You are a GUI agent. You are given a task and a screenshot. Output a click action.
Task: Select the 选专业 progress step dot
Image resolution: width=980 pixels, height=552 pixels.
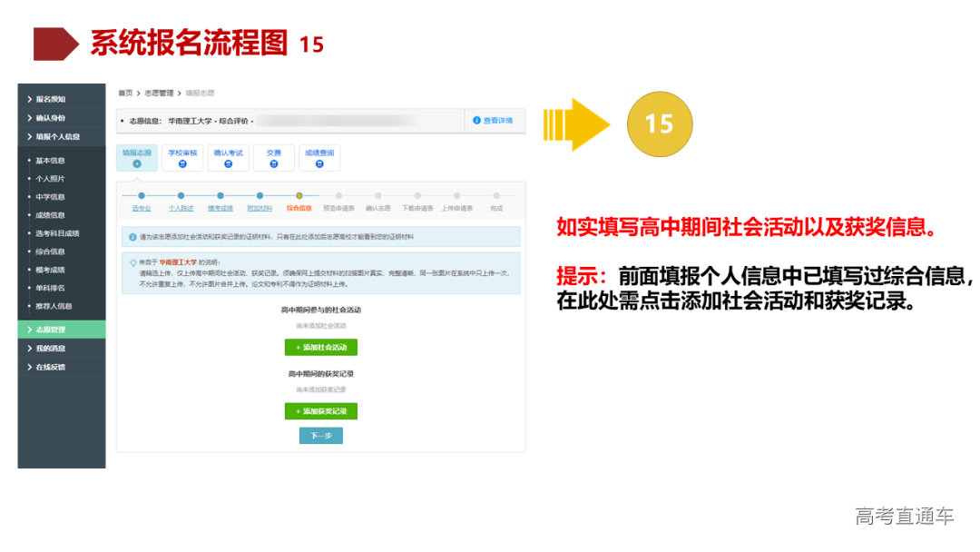coord(141,194)
